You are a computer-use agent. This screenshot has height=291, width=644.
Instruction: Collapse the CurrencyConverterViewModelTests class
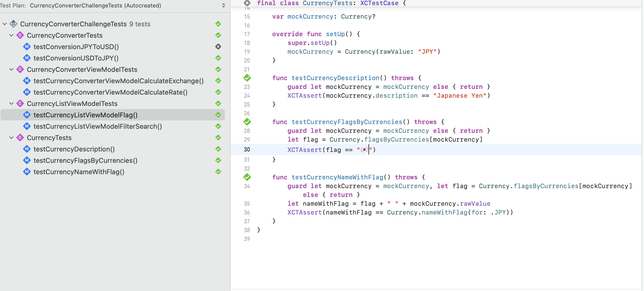coord(11,70)
